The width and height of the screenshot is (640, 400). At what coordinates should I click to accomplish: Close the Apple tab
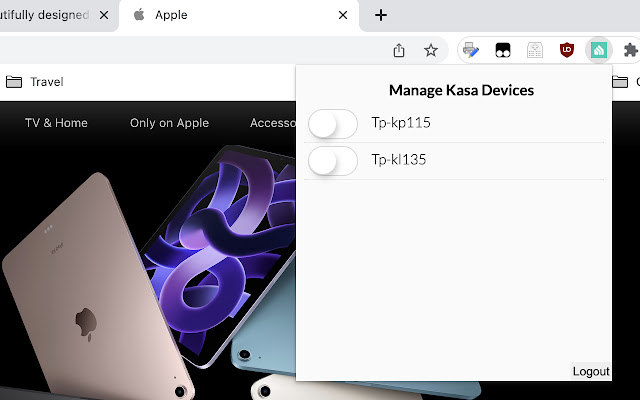[x=343, y=15]
